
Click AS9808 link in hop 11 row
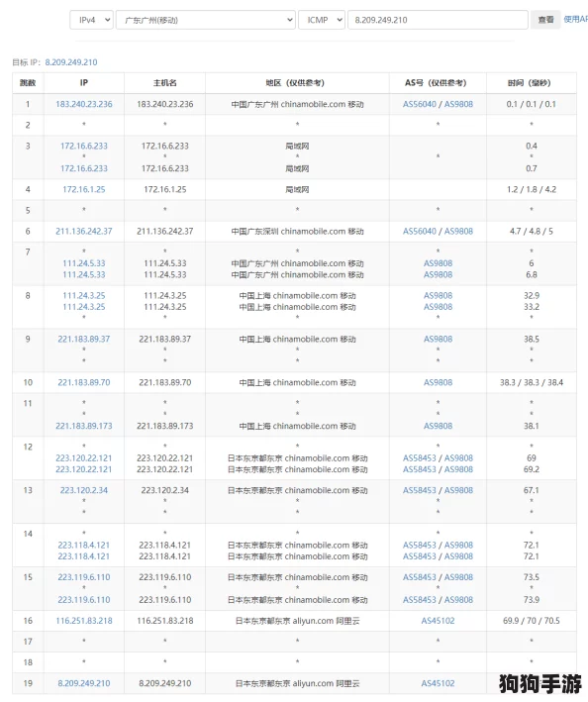439,426
